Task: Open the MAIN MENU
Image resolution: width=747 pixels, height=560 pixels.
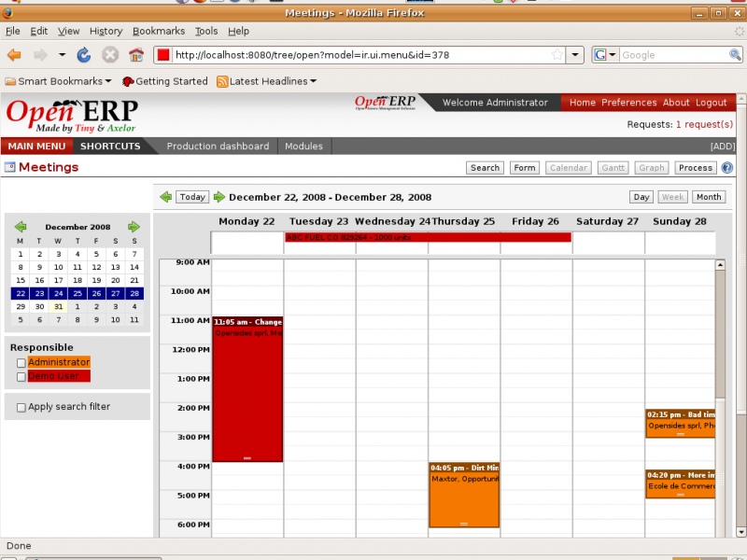Action: coord(37,146)
